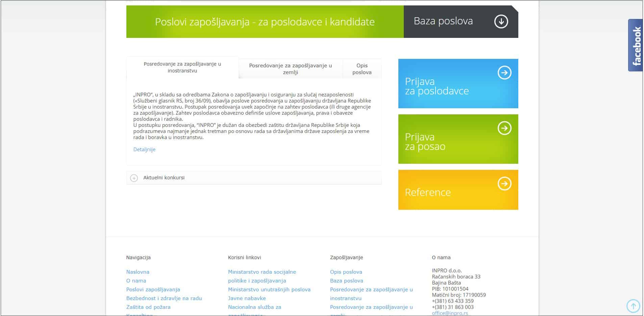Viewport: 644px width, 316px height.
Task: Click arrow icon on Prijava za posao tile
Action: [x=504, y=128]
